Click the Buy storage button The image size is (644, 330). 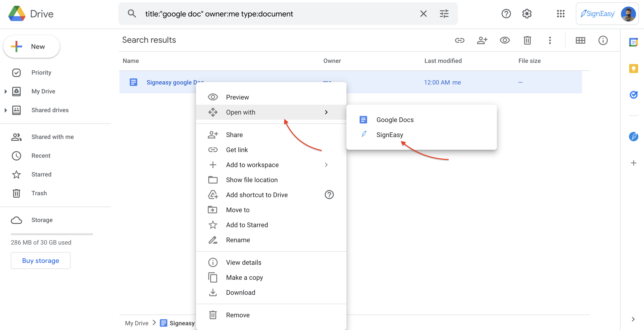point(40,260)
